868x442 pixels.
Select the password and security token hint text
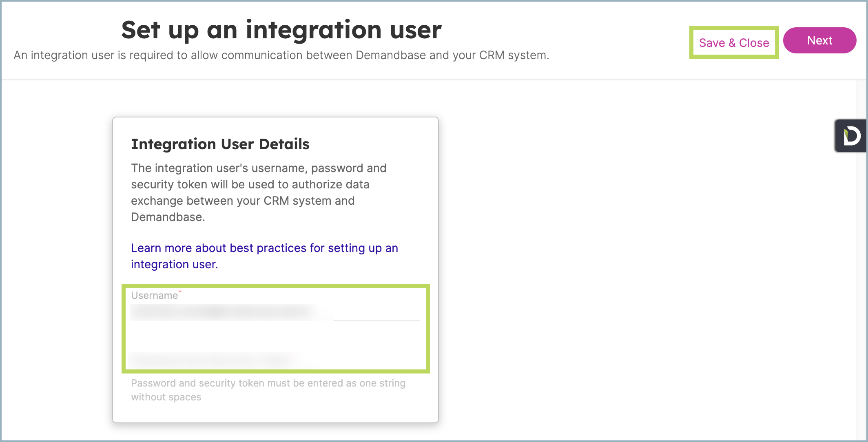click(x=268, y=390)
